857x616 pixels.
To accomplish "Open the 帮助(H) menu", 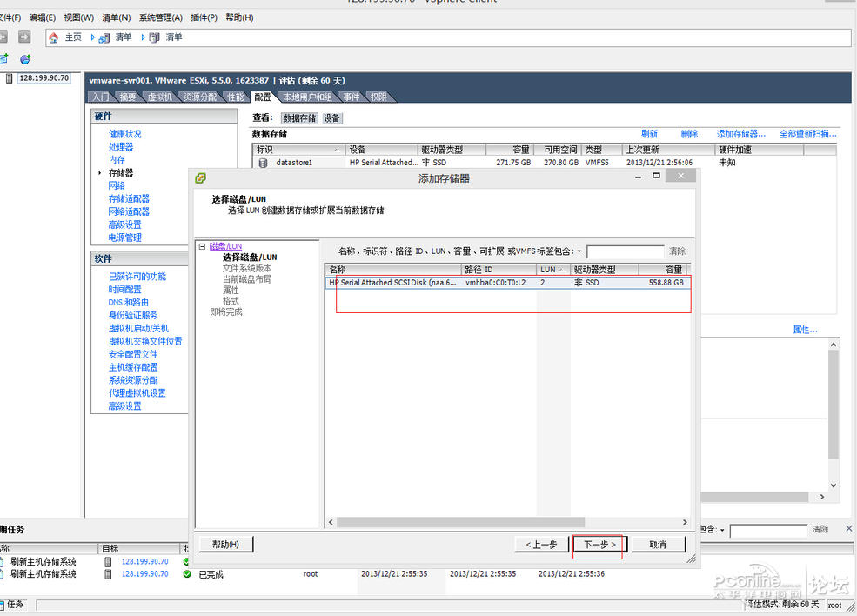I will [239, 17].
